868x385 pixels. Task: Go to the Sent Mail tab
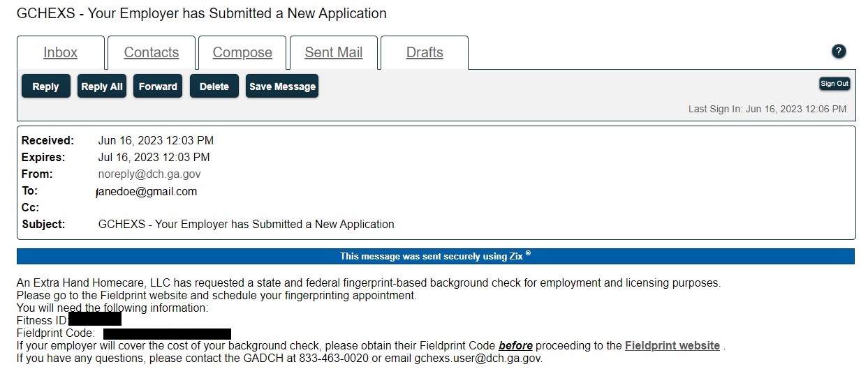pos(334,52)
